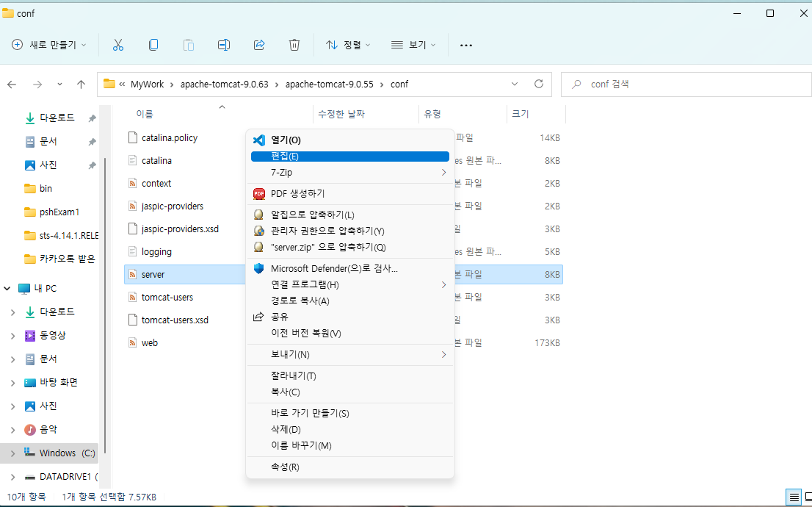Choose 삭제(D) in context menu

[x=349, y=429]
